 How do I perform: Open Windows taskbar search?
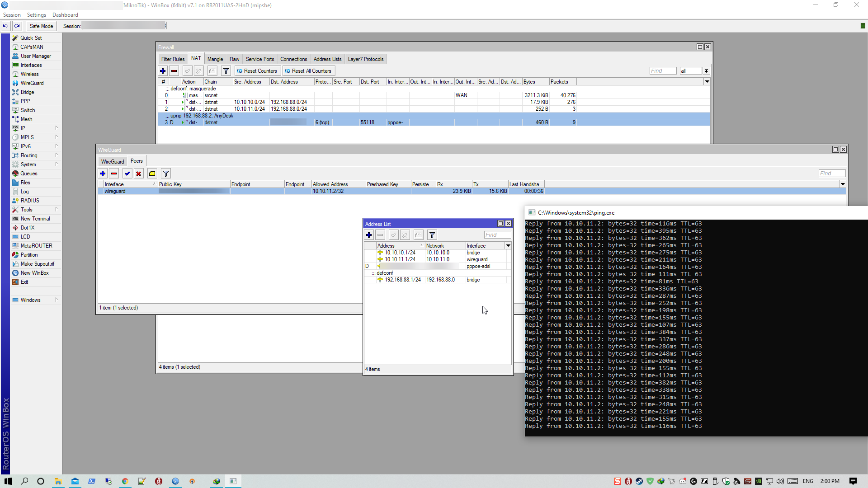(x=24, y=481)
